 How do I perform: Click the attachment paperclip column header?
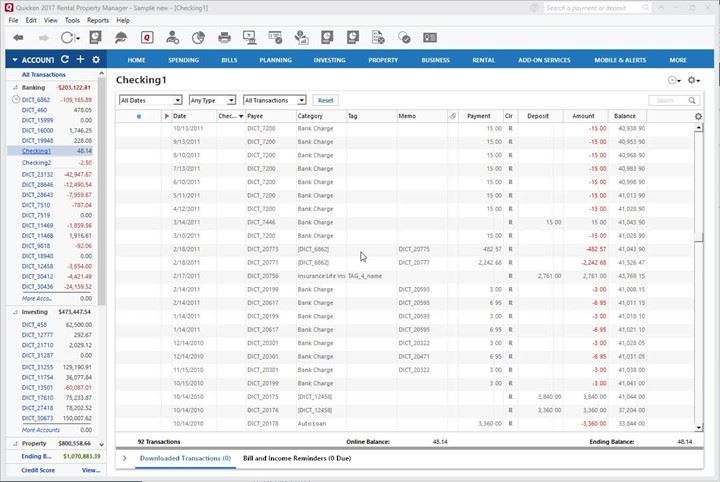pos(453,117)
